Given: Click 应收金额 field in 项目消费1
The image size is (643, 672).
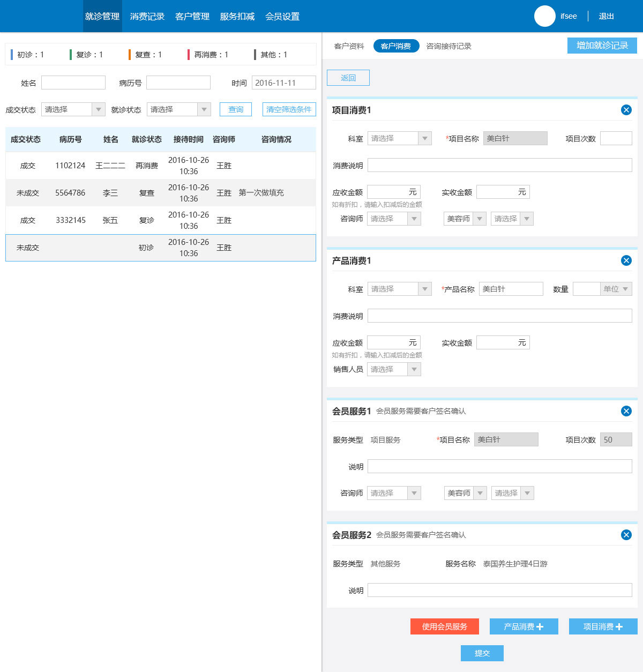Looking at the screenshot, I should point(394,192).
